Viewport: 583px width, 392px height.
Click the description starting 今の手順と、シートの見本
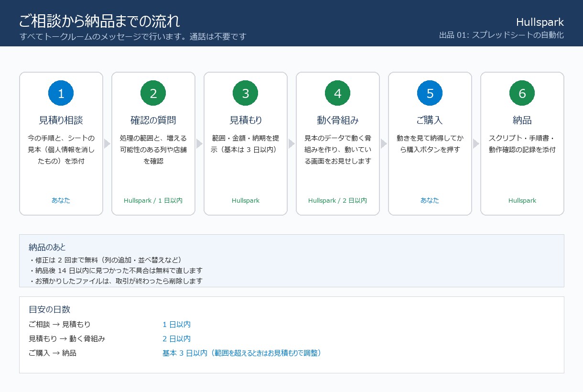(61, 150)
